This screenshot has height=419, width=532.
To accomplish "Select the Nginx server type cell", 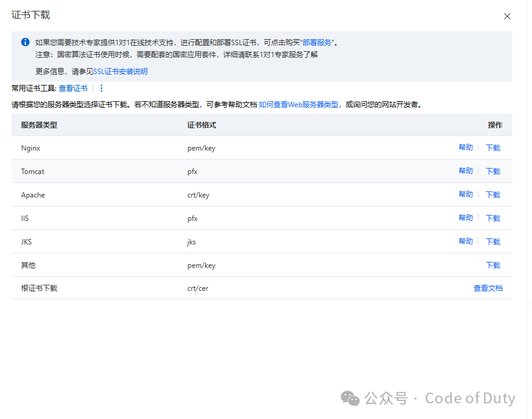I will click(x=31, y=148).
